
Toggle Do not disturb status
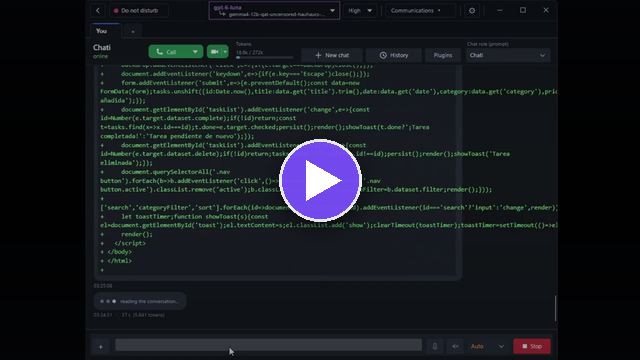click(x=138, y=11)
